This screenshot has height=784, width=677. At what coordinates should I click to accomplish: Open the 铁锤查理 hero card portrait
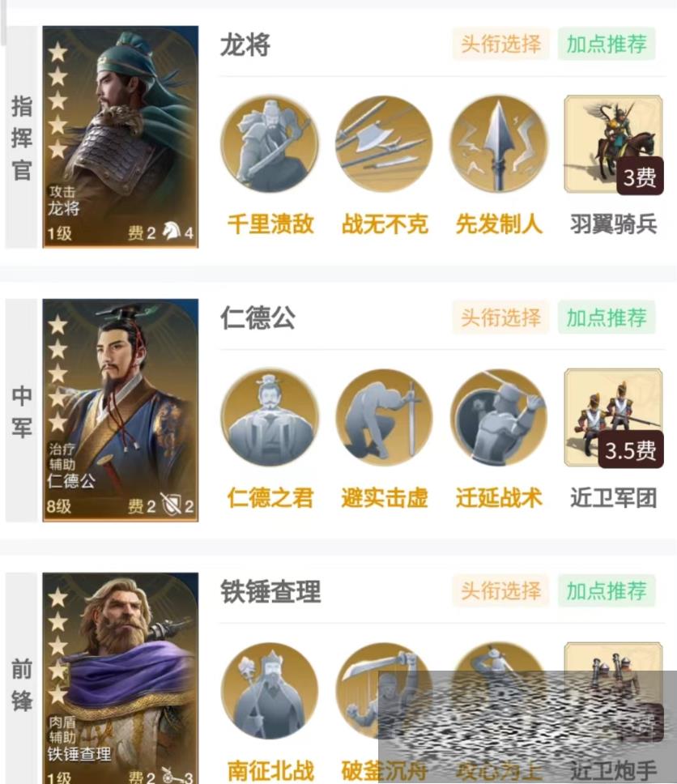(x=121, y=679)
